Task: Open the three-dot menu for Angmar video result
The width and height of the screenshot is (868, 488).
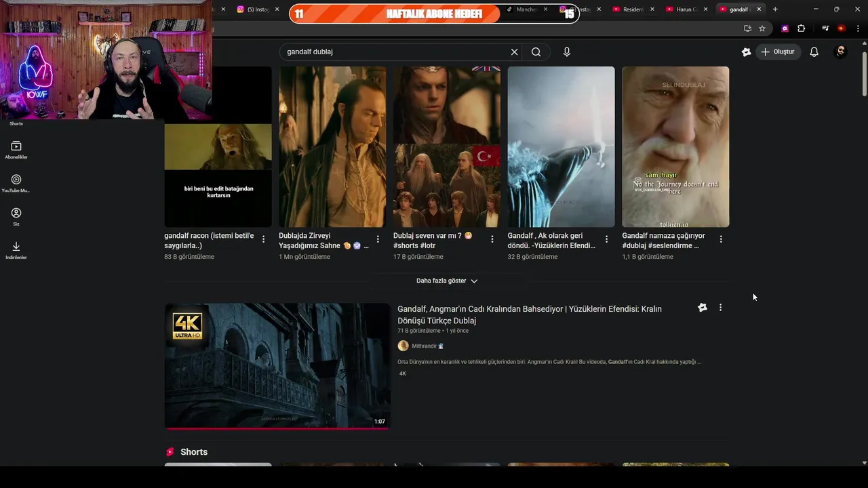Action: click(720, 308)
